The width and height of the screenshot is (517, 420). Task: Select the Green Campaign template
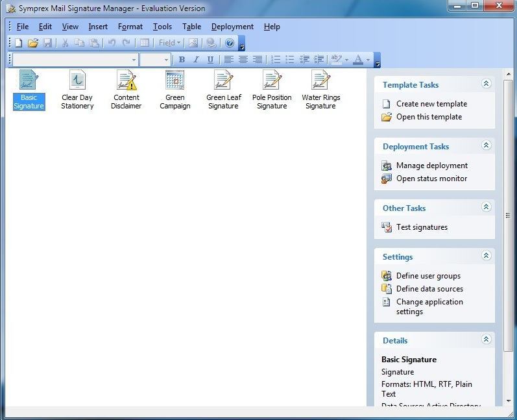[174, 90]
